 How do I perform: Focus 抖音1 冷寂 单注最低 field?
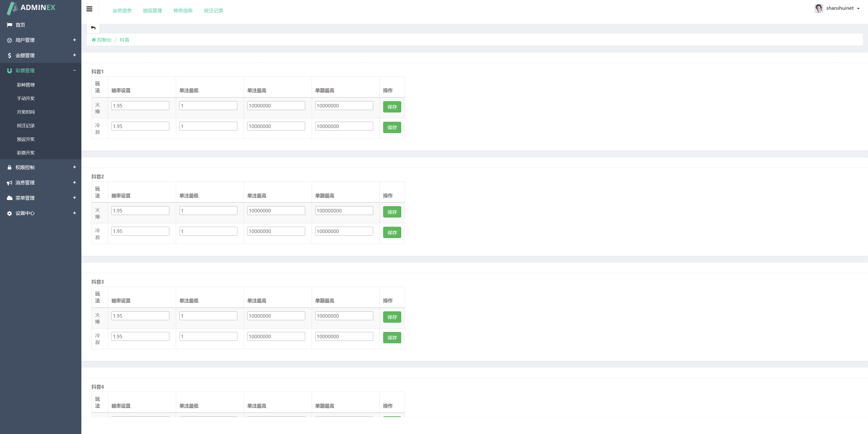(208, 126)
